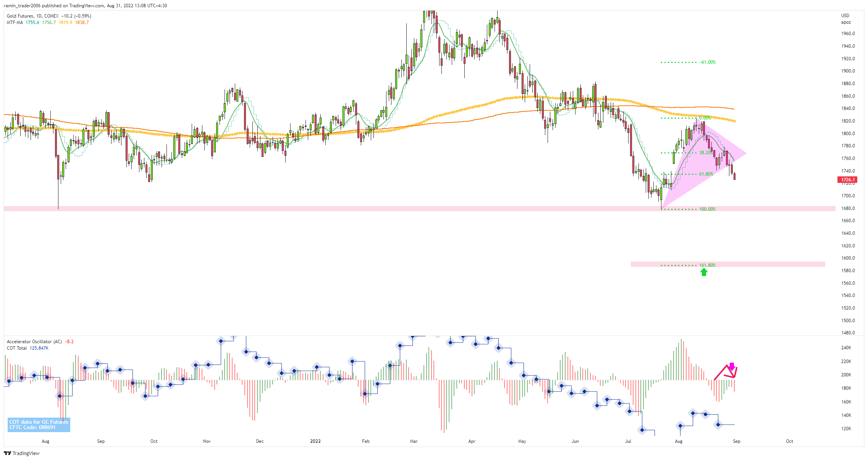Select the red 1726.1 current price tag
The height and width of the screenshot is (460, 868).
pyautogui.click(x=848, y=179)
